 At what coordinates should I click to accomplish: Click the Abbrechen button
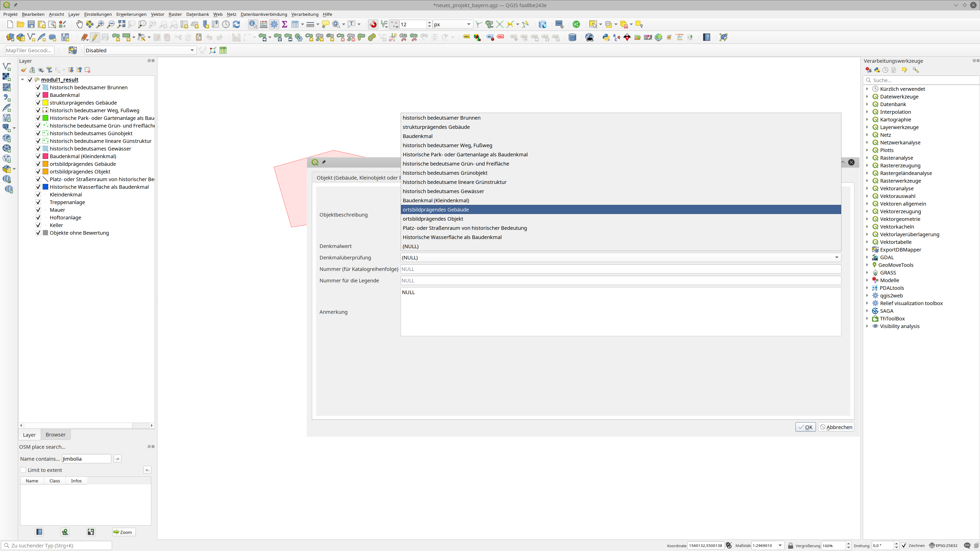[x=836, y=427]
